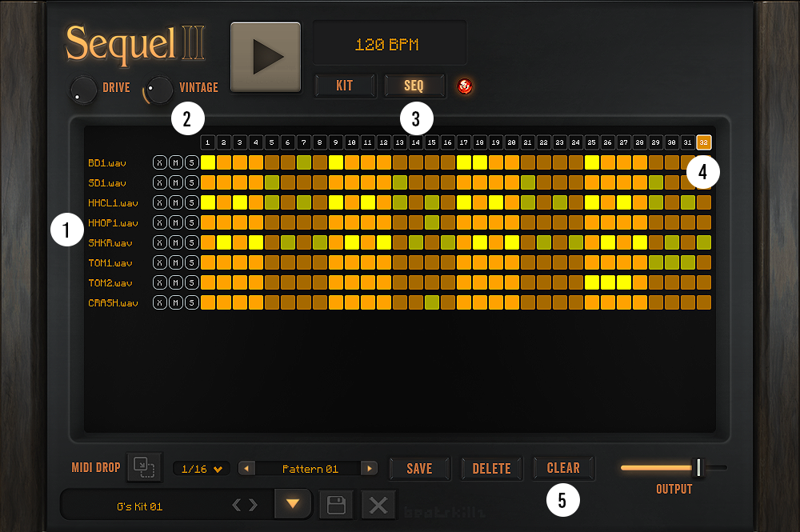Mute the TOM1.wav track
Image resolution: width=800 pixels, height=532 pixels.
175,262
